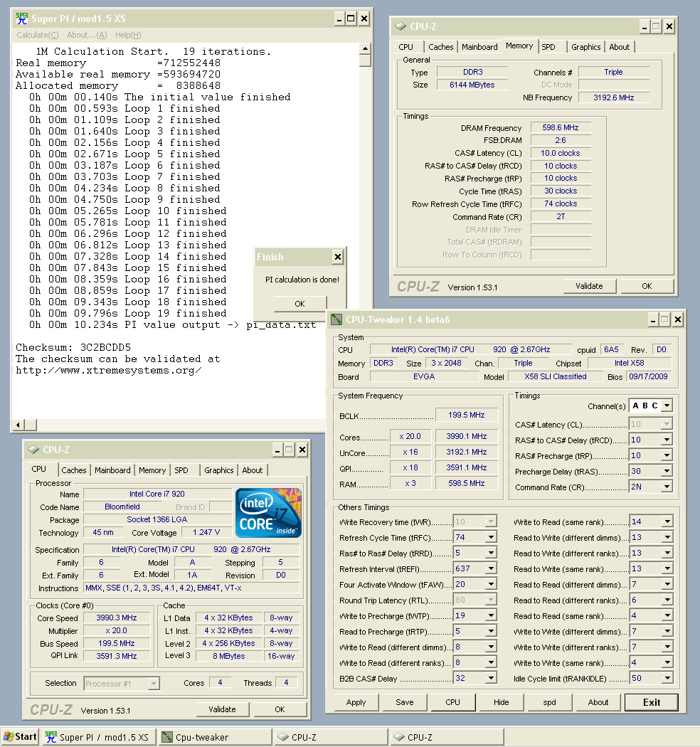Expand Read to Read (same rank) dropdown
Viewport: 700px width, 747px height.
click(x=667, y=615)
